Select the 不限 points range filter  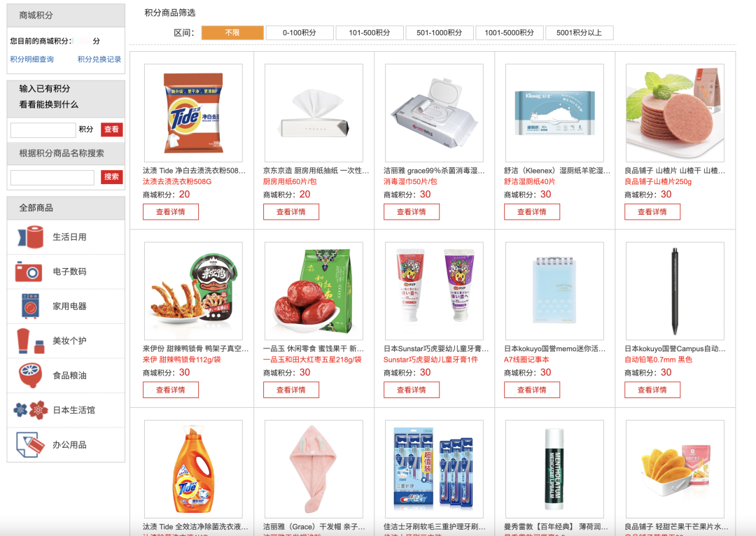click(x=232, y=33)
